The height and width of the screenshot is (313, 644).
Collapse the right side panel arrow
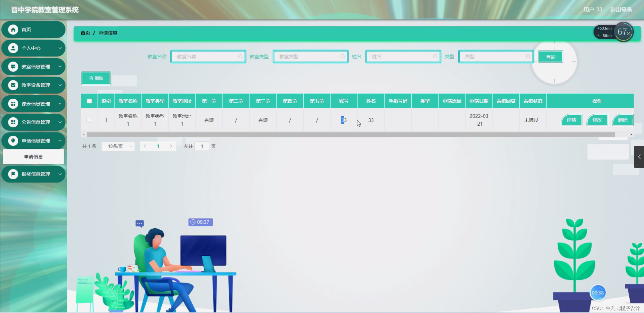(639, 157)
